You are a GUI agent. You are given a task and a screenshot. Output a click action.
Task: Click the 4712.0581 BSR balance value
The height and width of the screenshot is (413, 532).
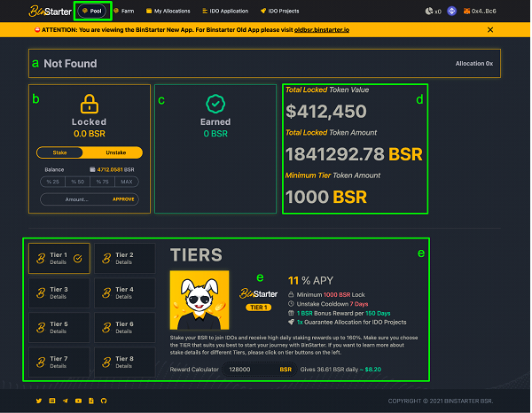115,169
